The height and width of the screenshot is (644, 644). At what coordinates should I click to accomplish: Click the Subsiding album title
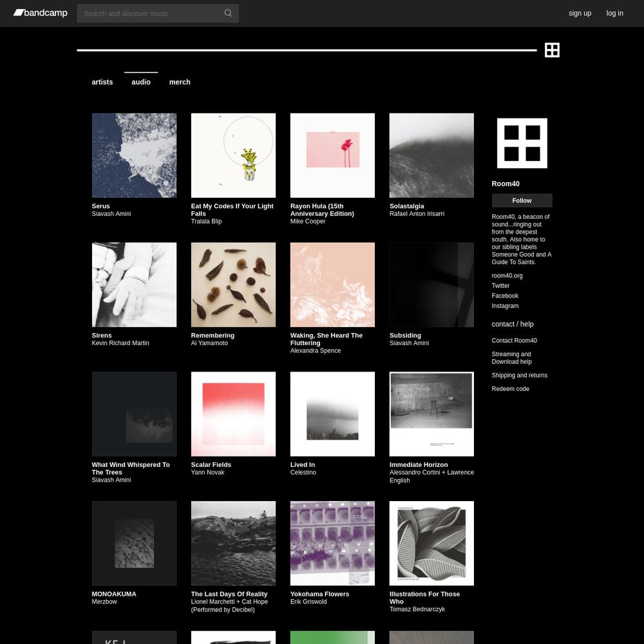coord(405,336)
